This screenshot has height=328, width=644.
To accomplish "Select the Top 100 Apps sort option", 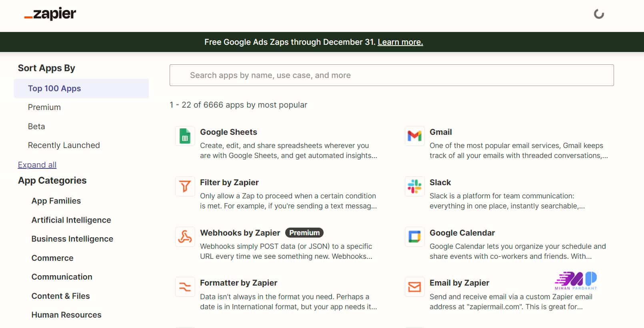I will 54,88.
